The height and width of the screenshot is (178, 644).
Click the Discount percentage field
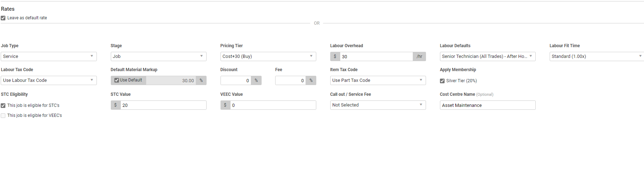point(236,80)
